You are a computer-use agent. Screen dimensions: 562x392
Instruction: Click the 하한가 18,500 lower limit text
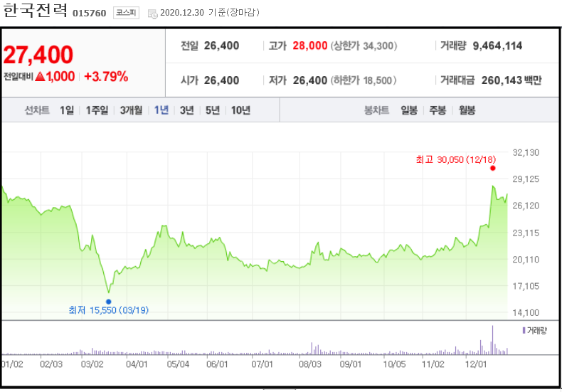tap(364, 80)
